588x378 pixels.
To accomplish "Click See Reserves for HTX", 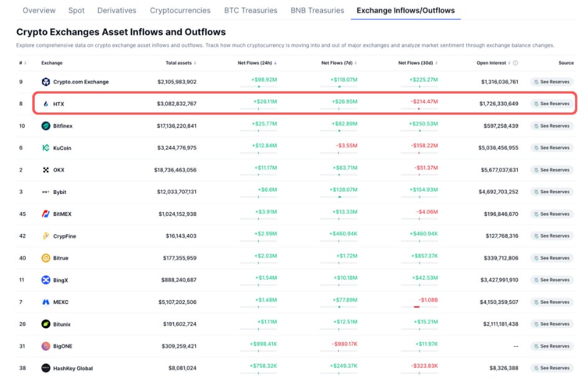I will click(551, 104).
